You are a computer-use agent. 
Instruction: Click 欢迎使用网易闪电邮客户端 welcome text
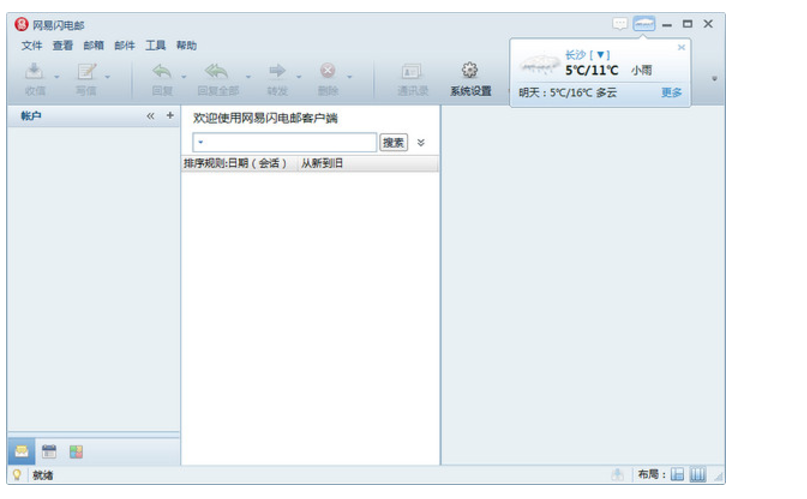click(265, 118)
